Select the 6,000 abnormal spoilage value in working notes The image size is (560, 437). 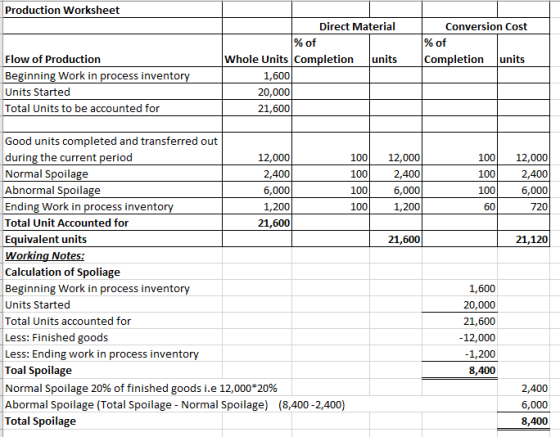click(534, 405)
